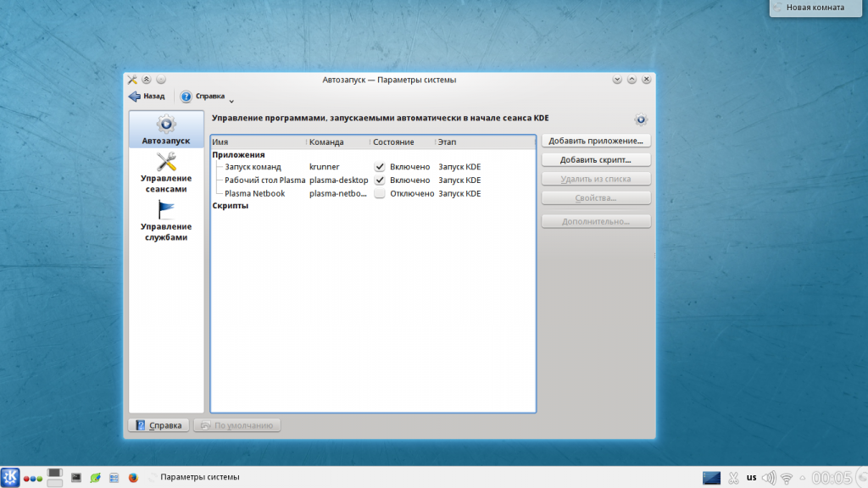Launch the terminal from the taskbar

75,478
